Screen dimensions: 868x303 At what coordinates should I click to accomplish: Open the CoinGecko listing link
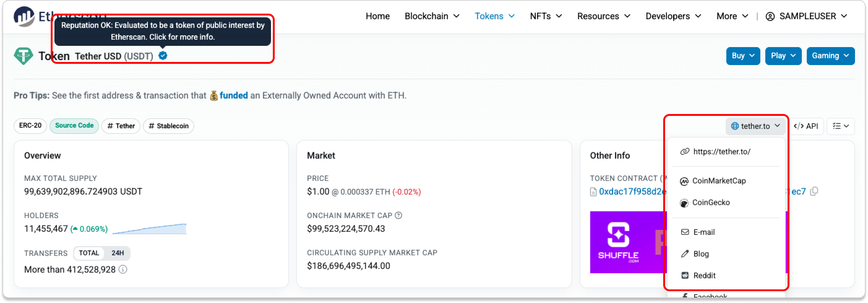coord(711,202)
